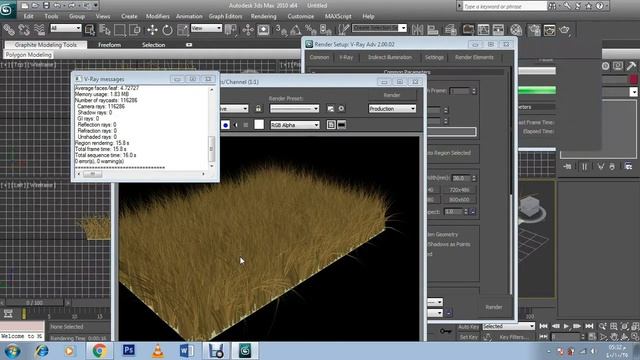
Task: Click the Auto Key button
Action: point(468,327)
